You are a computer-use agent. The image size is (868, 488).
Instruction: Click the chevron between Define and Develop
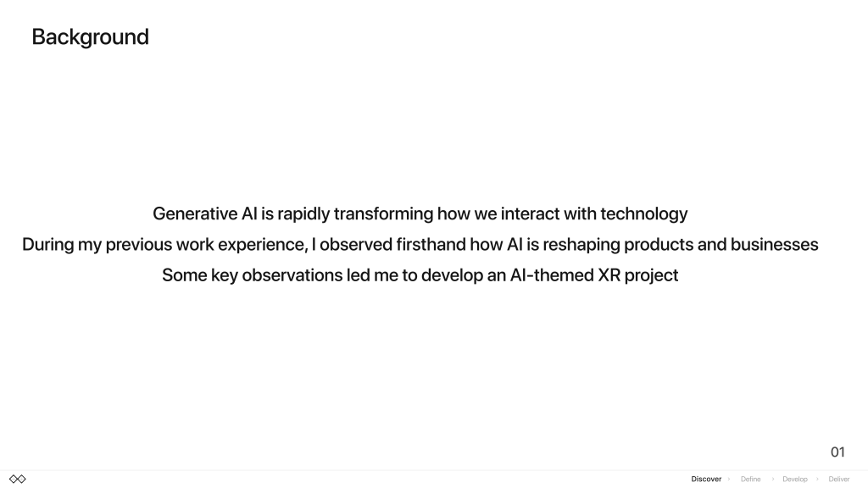click(773, 480)
